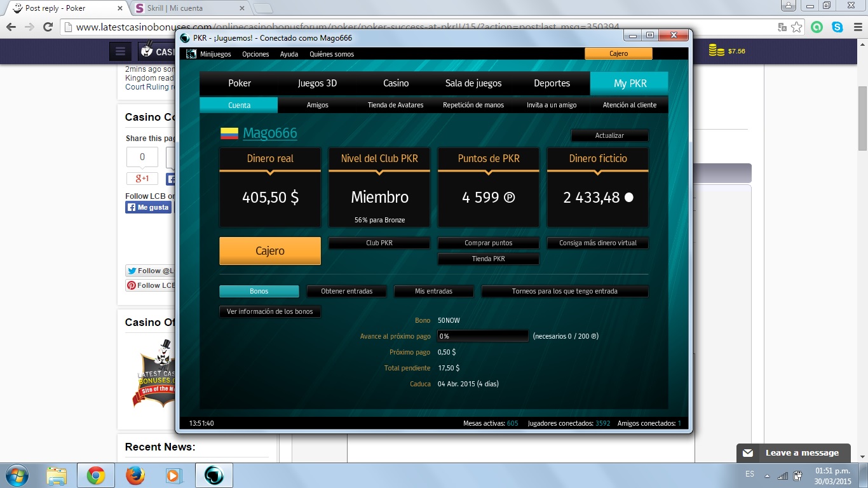
Task: Click Comprar puntos
Action: coord(489,243)
